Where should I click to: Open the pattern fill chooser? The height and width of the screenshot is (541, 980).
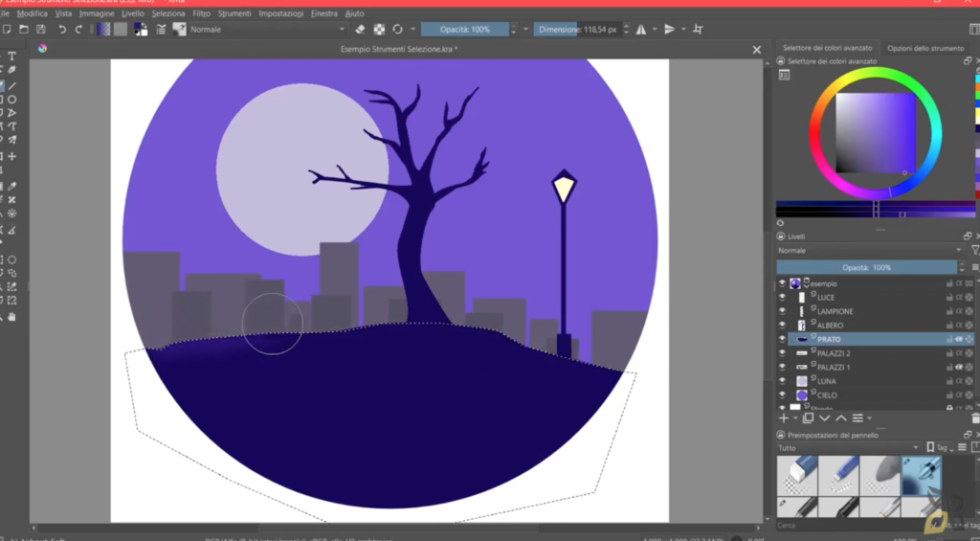[121, 30]
